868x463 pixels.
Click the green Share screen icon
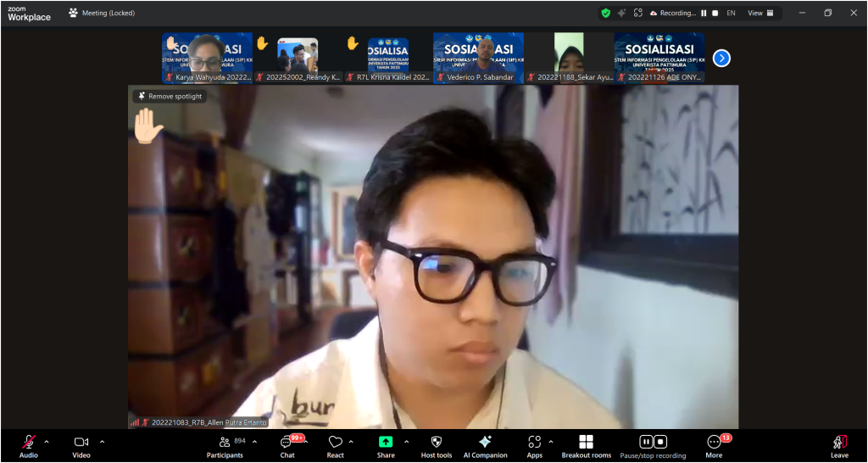pos(386,442)
